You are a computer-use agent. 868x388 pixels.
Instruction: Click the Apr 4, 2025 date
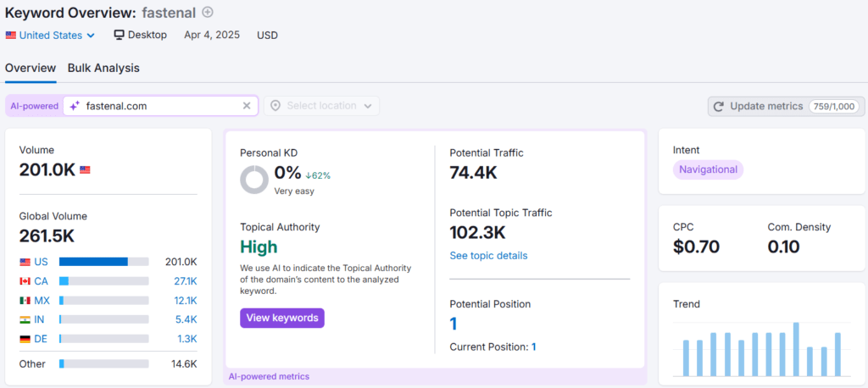tap(212, 35)
